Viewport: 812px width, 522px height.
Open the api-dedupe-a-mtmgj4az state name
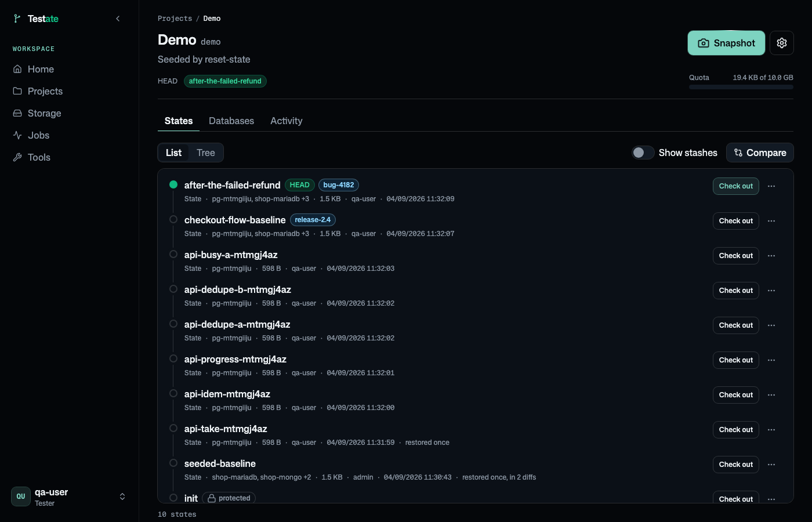pos(237,324)
